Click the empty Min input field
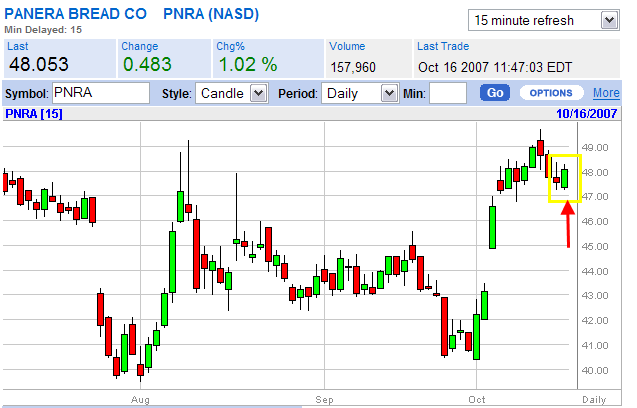The image size is (637, 408). pyautogui.click(x=448, y=93)
